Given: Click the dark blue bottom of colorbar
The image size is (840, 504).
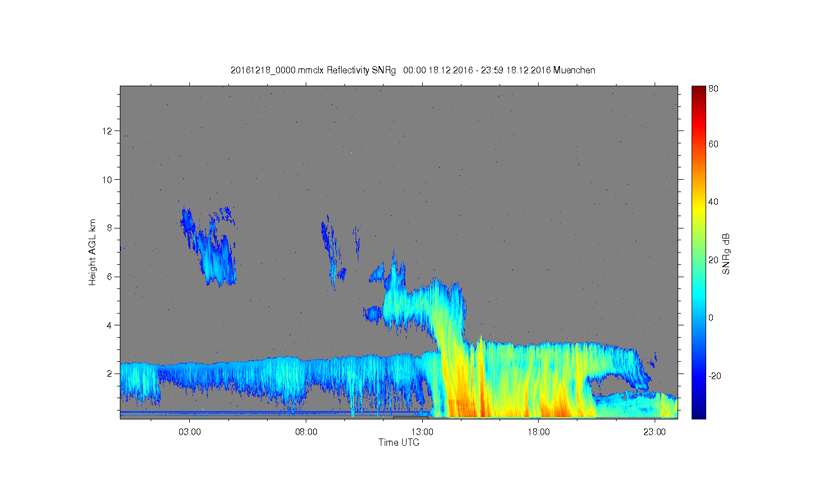Looking at the screenshot, I should (698, 413).
